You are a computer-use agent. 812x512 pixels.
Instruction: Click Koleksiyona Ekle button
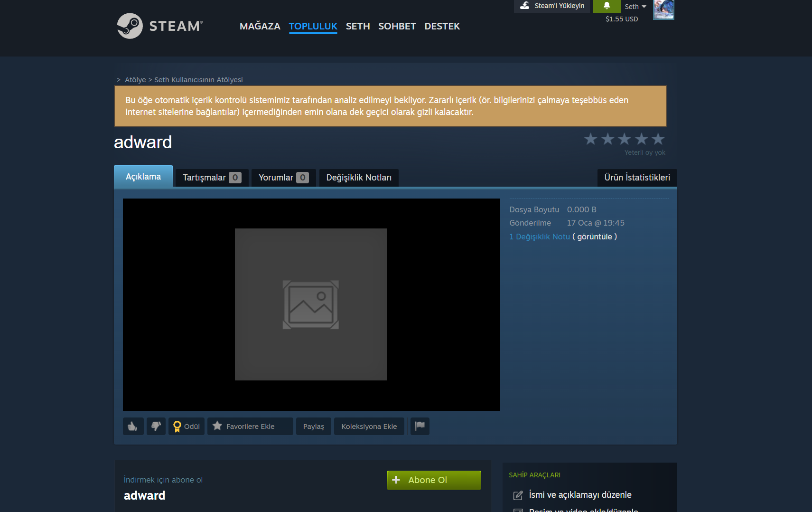[x=369, y=426]
